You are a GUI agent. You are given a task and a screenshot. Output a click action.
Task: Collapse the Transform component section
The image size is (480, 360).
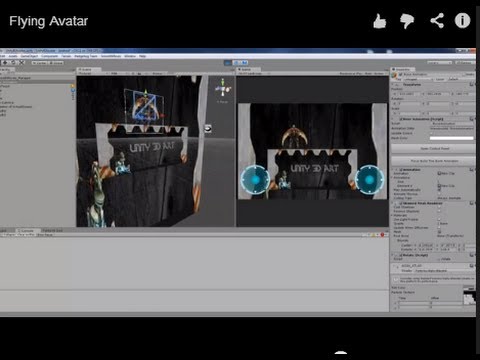click(x=393, y=85)
